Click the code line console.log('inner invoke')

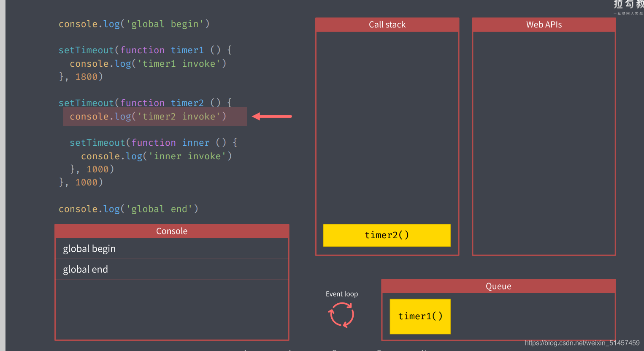157,156
